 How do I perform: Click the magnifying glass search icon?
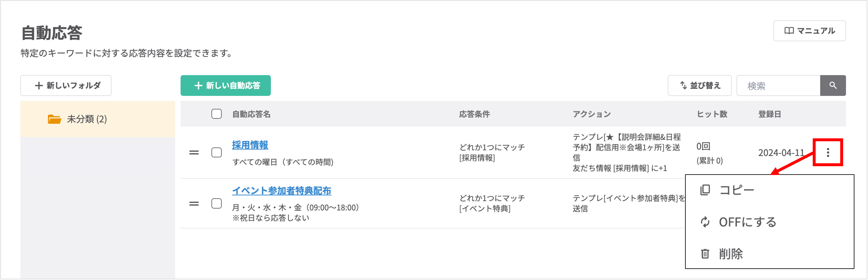[833, 85]
